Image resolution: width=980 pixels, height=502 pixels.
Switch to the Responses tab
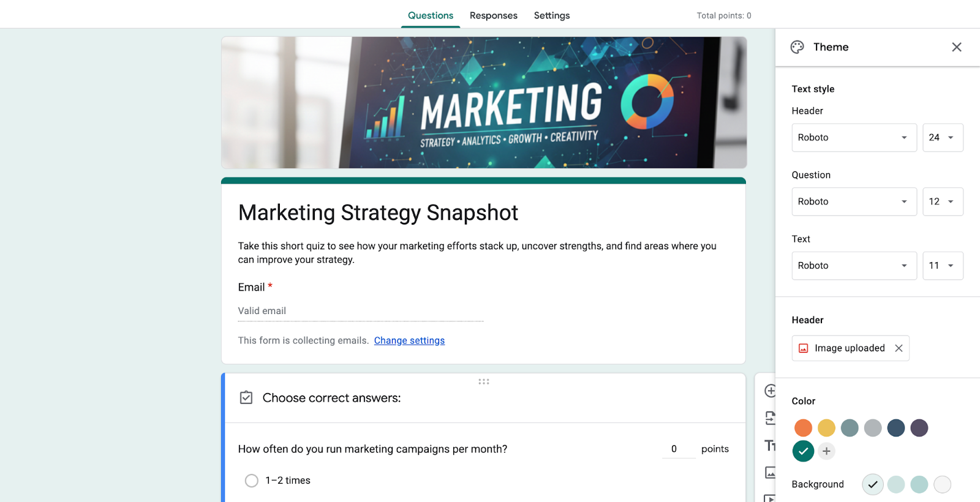point(493,16)
